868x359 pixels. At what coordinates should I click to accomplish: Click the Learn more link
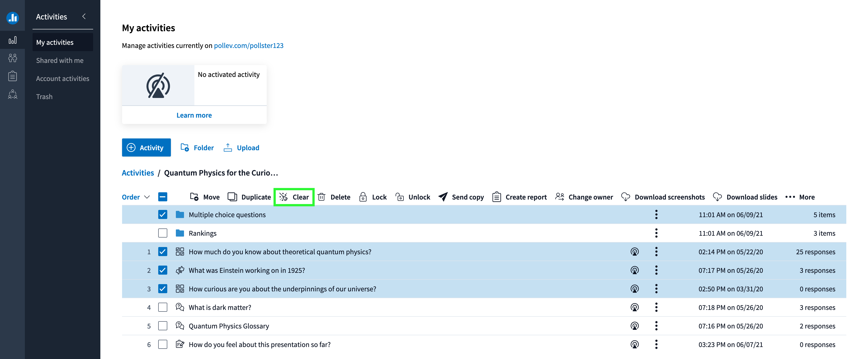pyautogui.click(x=194, y=115)
